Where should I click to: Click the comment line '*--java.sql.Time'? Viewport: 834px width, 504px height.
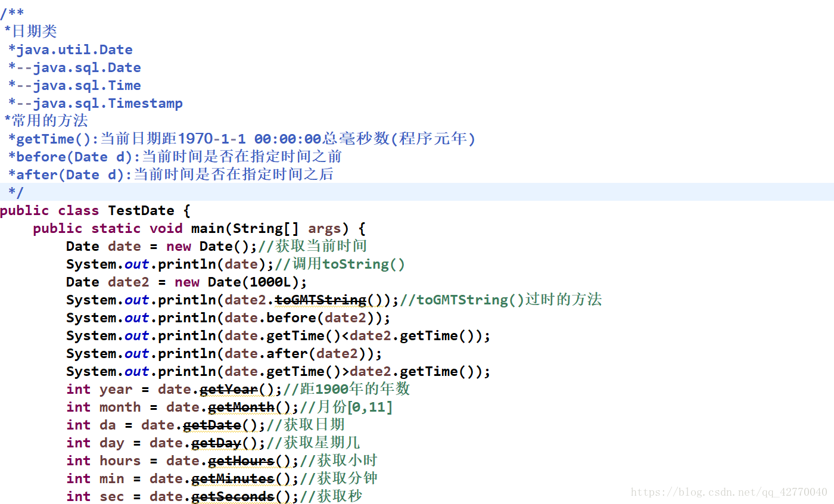[74, 86]
